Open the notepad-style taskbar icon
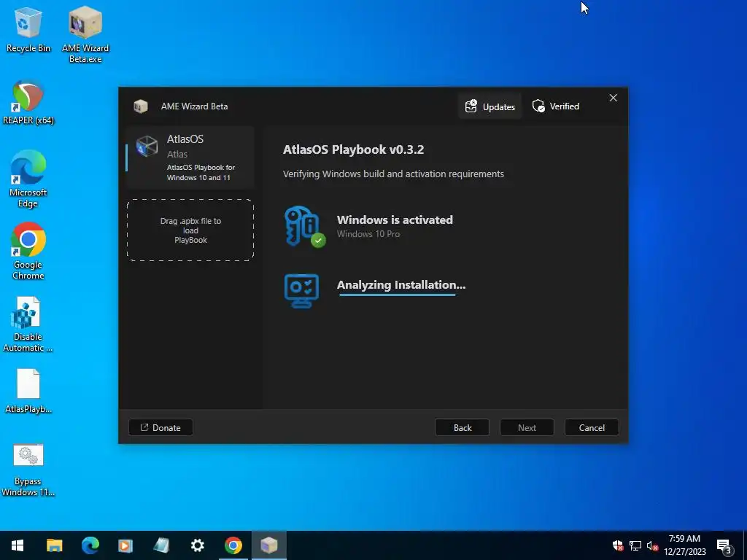Viewport: 747px width, 560px height. [x=161, y=545]
